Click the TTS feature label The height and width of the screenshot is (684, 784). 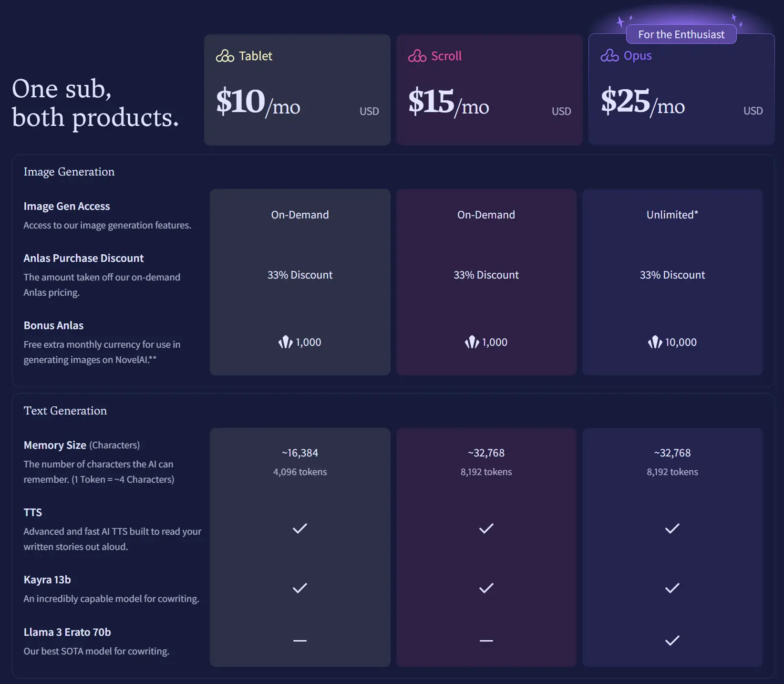point(33,512)
